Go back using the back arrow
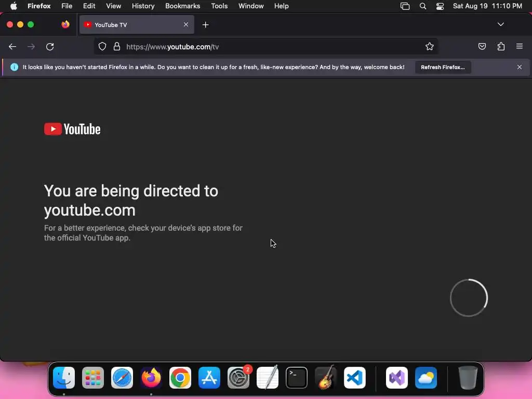This screenshot has height=399, width=532. click(x=12, y=47)
